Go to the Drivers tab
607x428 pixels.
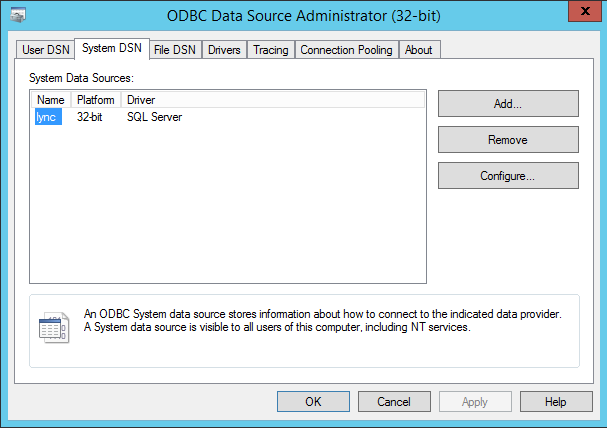[x=224, y=50]
